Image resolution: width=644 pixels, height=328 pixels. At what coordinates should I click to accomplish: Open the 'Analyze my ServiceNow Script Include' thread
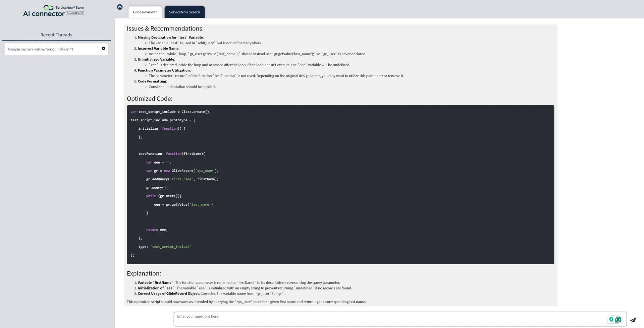pyautogui.click(x=56, y=49)
